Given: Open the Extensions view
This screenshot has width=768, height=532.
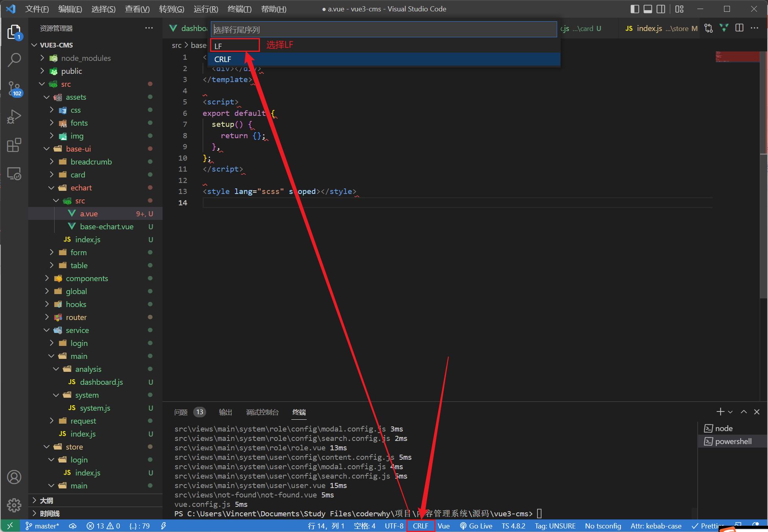Looking at the screenshot, I should [14, 145].
